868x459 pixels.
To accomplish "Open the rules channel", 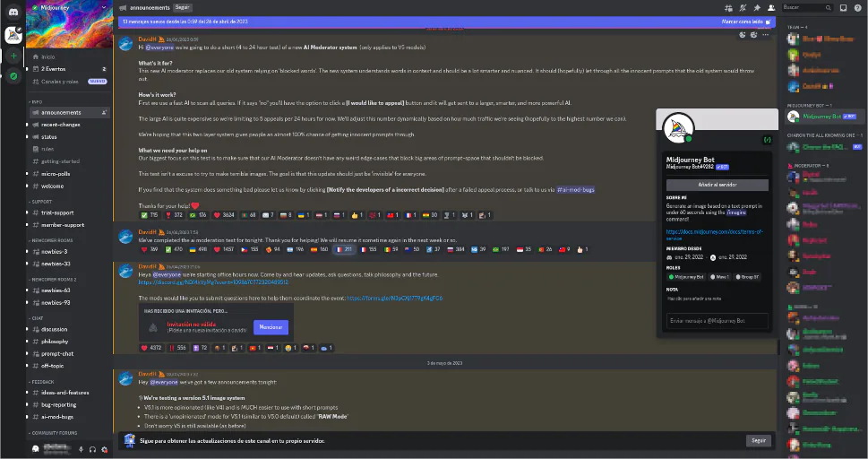I will 69,149.
